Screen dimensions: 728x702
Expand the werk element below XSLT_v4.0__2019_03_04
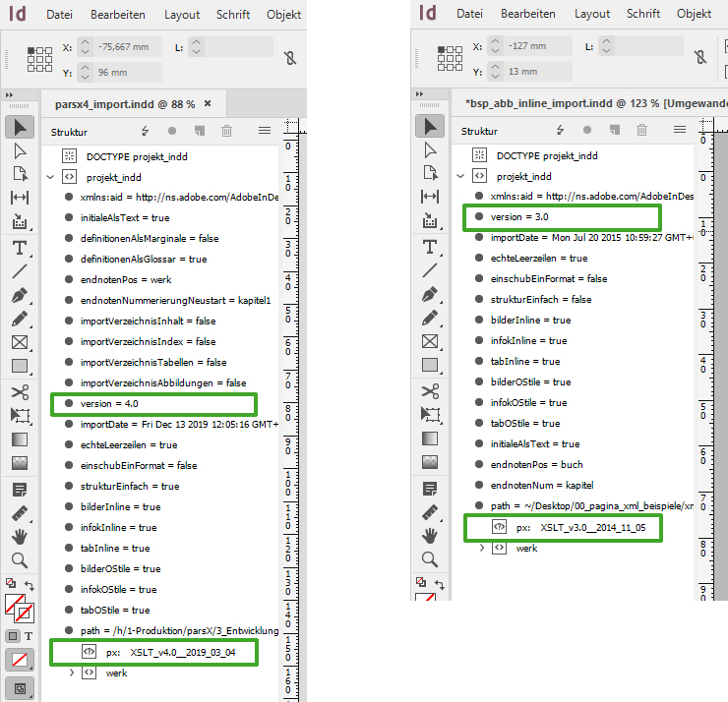[x=71, y=673]
